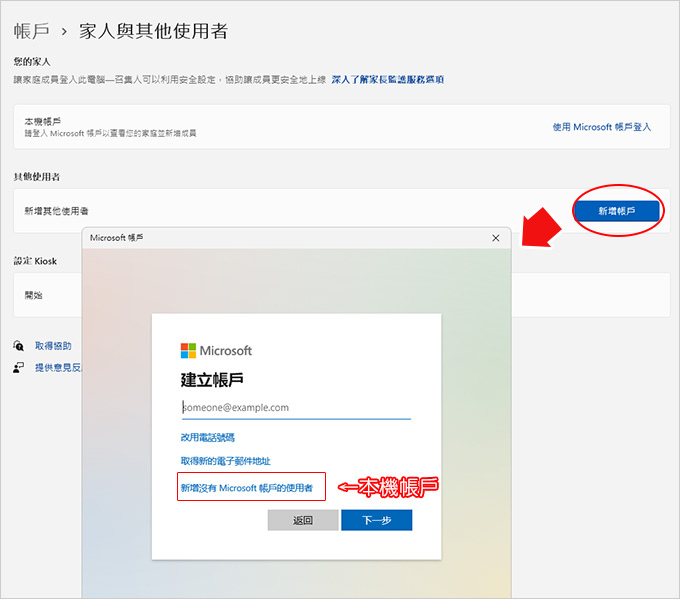Screen dimensions: 680x599
Task: Focus the someone@example.com email field
Action: 296,408
